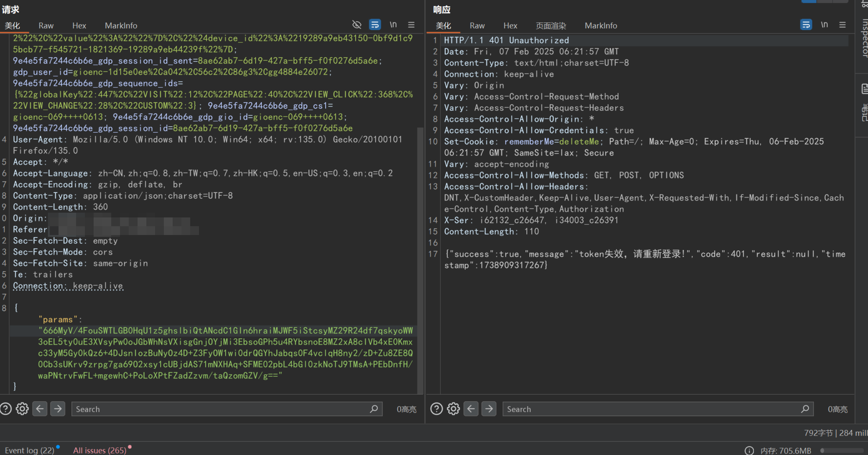The width and height of the screenshot is (868, 455).
Task: Go to next response search match
Action: point(489,409)
